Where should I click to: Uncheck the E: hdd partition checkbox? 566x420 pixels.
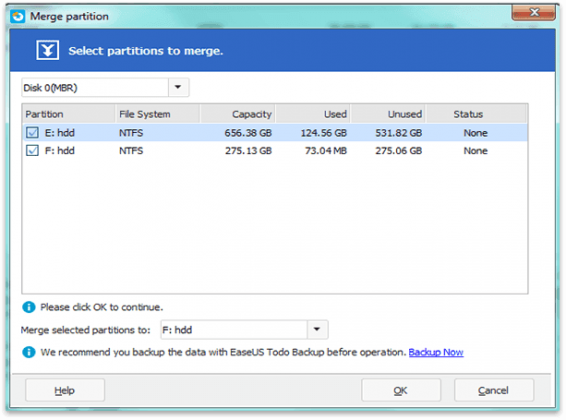pyautogui.click(x=32, y=132)
